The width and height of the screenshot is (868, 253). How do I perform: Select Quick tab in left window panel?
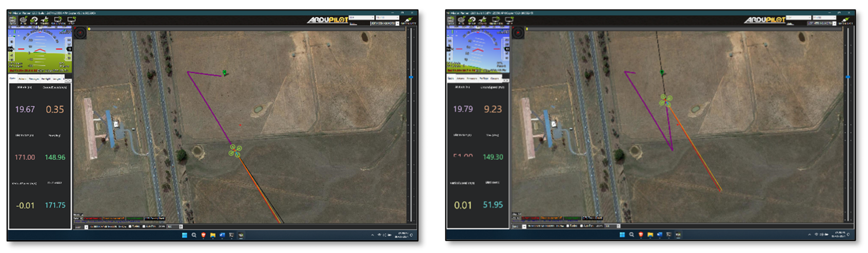click(x=13, y=79)
